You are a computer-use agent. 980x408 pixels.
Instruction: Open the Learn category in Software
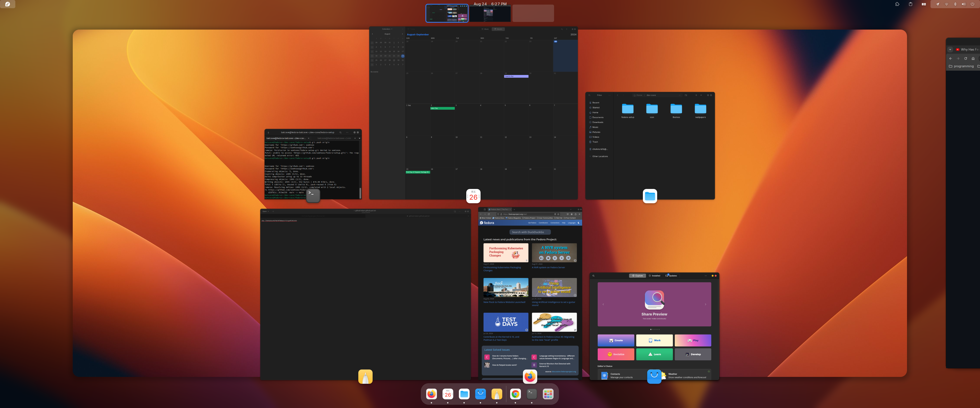(654, 354)
